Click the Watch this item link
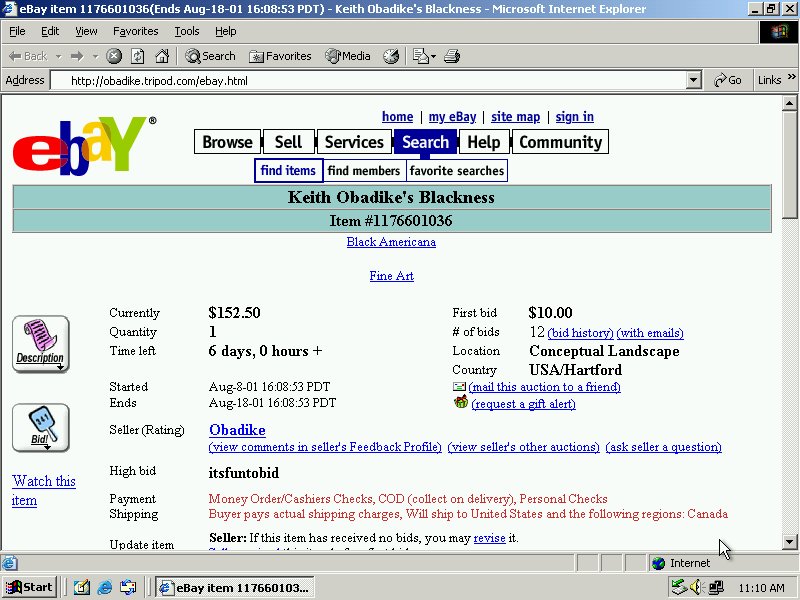The image size is (800, 600). point(44,490)
